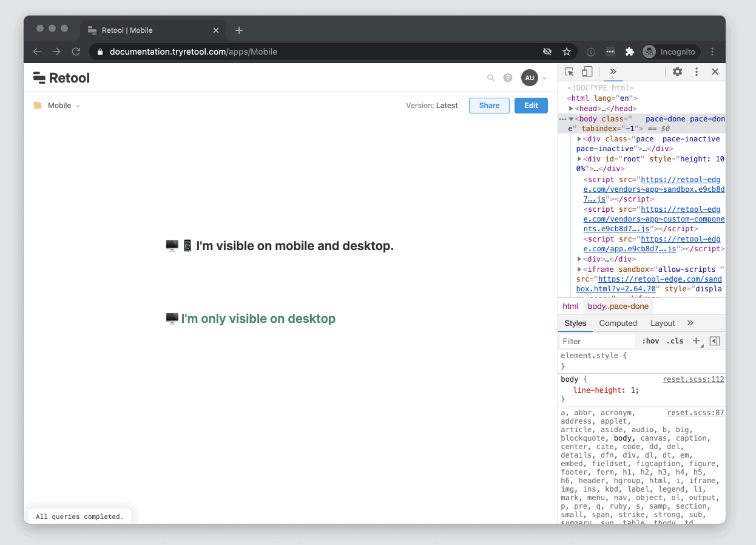Click the Version: Latest label
Viewport: 756px width, 545px height.
(432, 106)
